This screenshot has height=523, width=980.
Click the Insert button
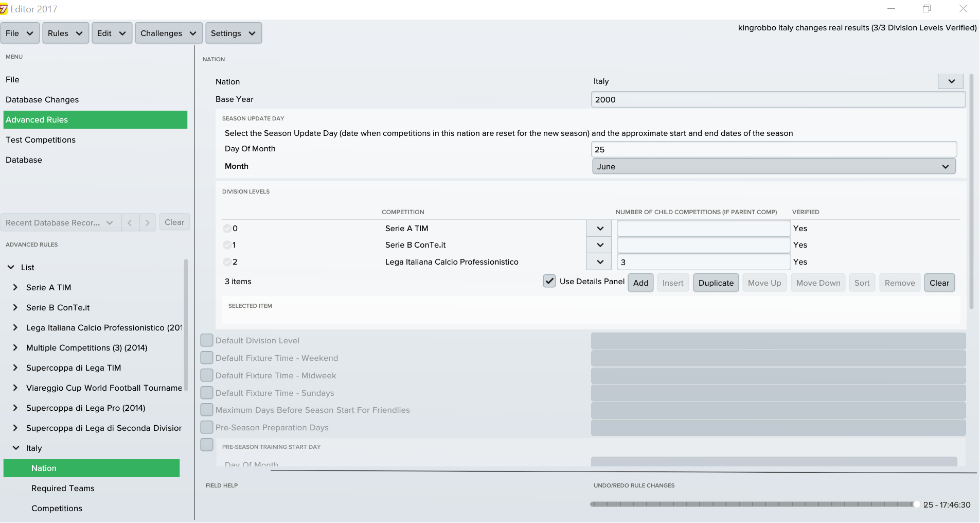point(673,283)
